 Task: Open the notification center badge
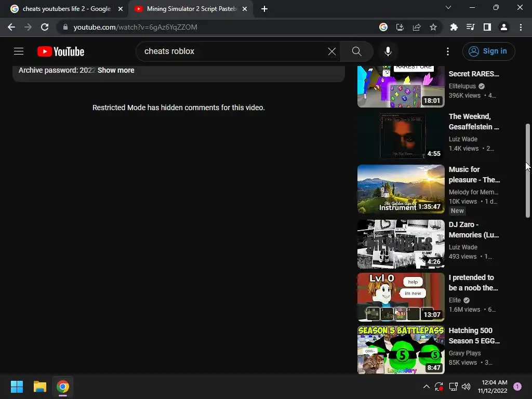click(x=517, y=387)
